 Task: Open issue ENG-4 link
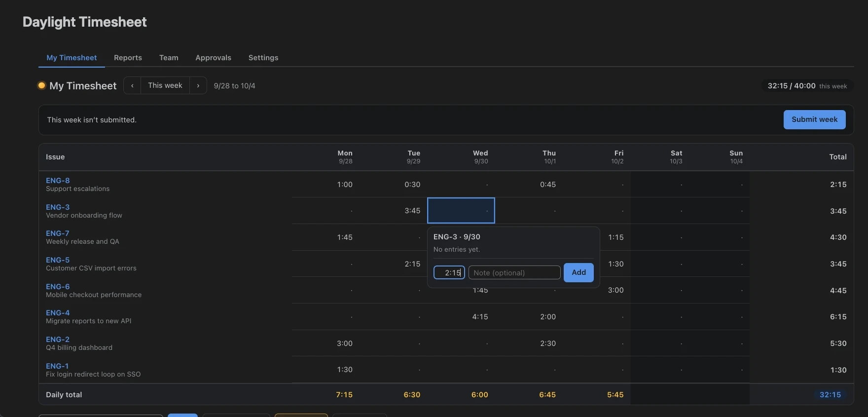tap(58, 313)
